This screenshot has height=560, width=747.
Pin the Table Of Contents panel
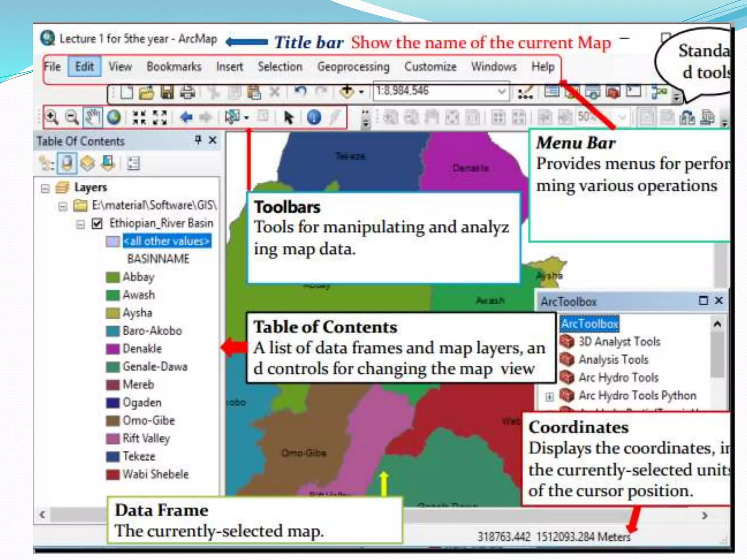click(198, 140)
